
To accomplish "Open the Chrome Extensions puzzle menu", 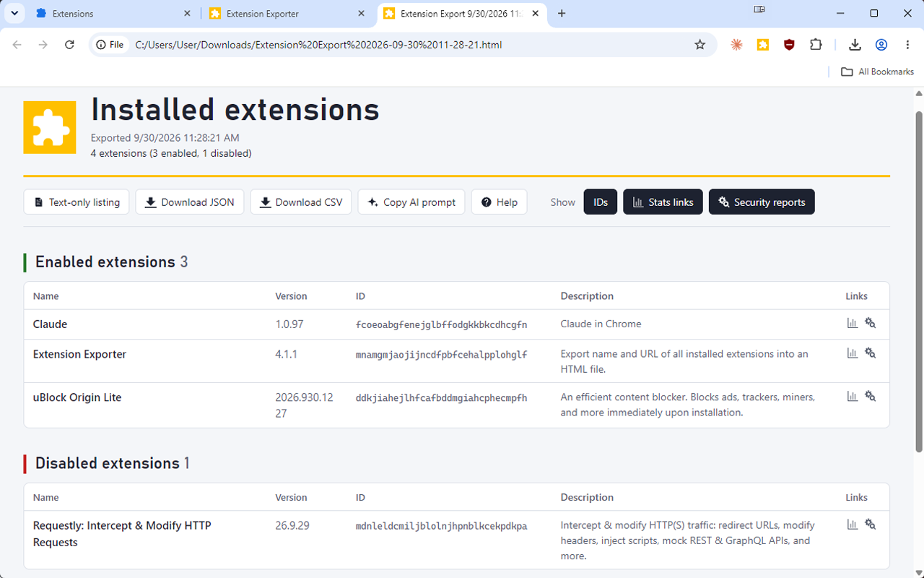I will point(816,45).
